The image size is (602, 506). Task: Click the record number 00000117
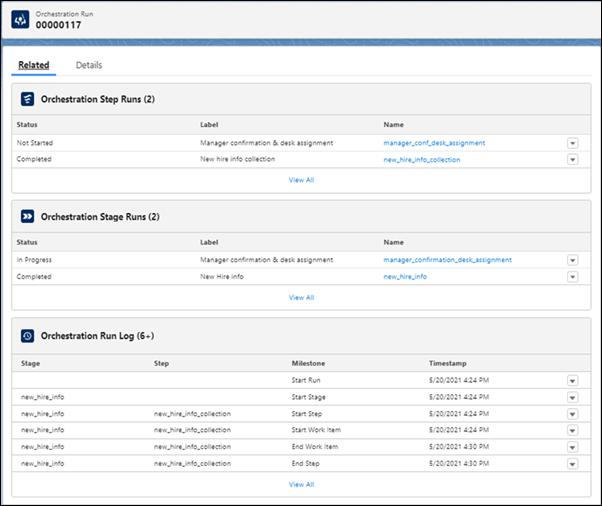58,25
